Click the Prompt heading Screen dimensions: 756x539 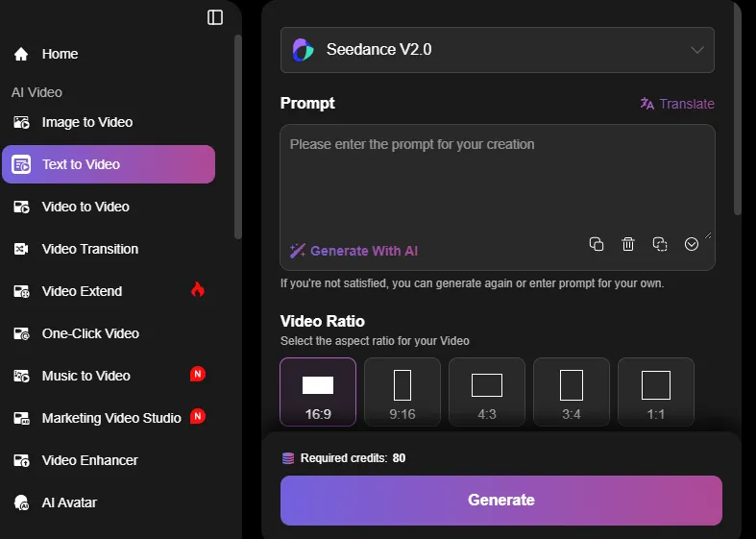[x=307, y=103]
